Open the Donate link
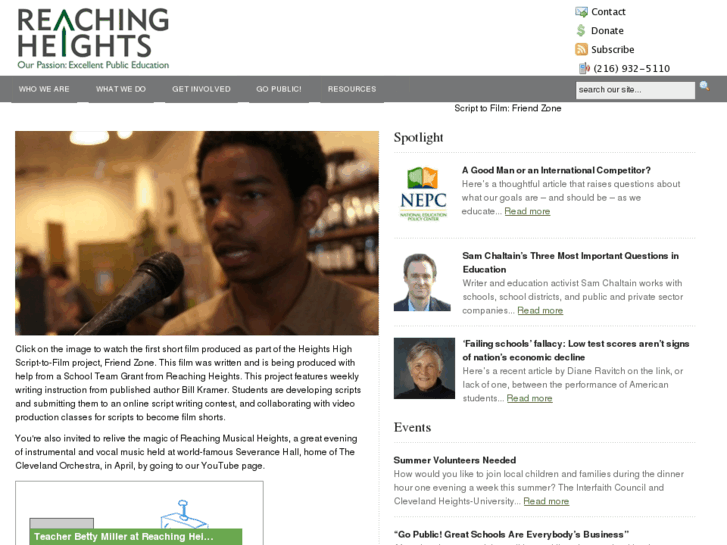 (x=607, y=31)
